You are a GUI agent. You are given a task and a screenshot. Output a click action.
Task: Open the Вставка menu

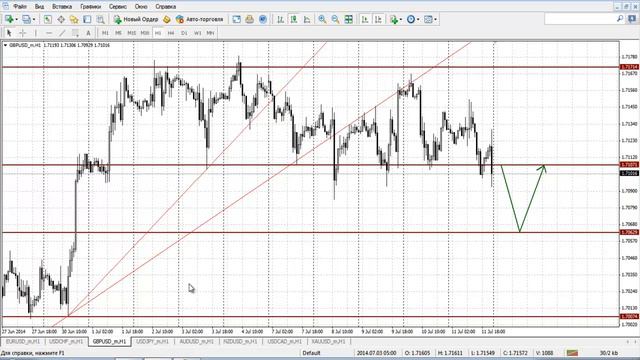(62, 7)
